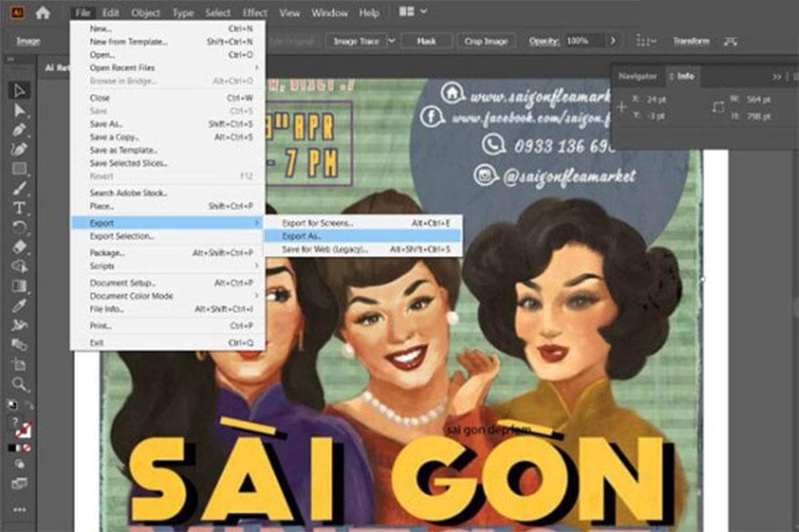Select the Selection tool arrow
Image resolution: width=799 pixels, height=532 pixels.
click(x=19, y=90)
